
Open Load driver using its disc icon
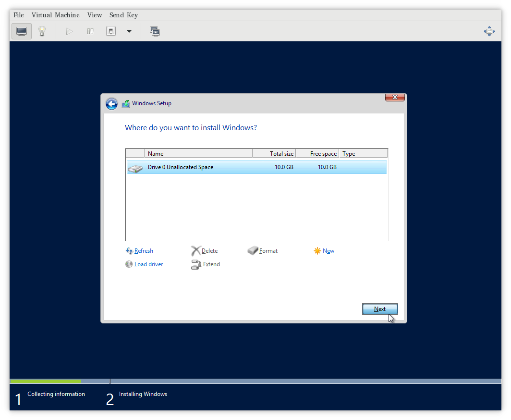pyautogui.click(x=128, y=264)
